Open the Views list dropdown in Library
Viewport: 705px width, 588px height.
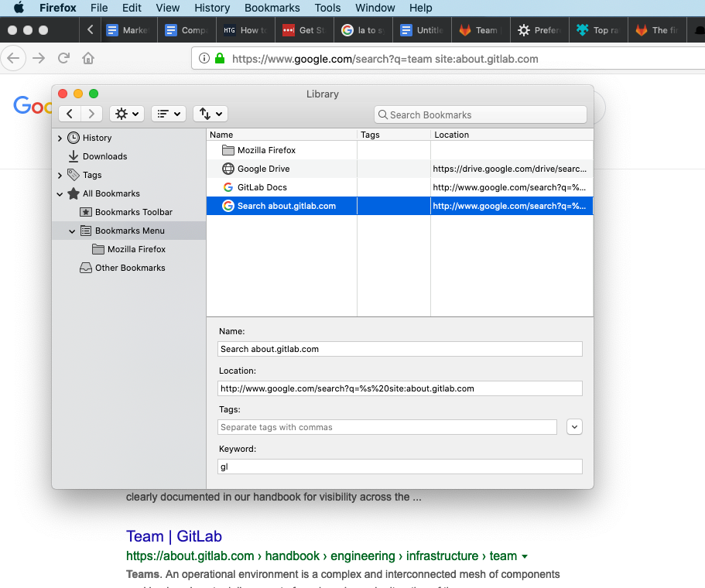tap(169, 114)
